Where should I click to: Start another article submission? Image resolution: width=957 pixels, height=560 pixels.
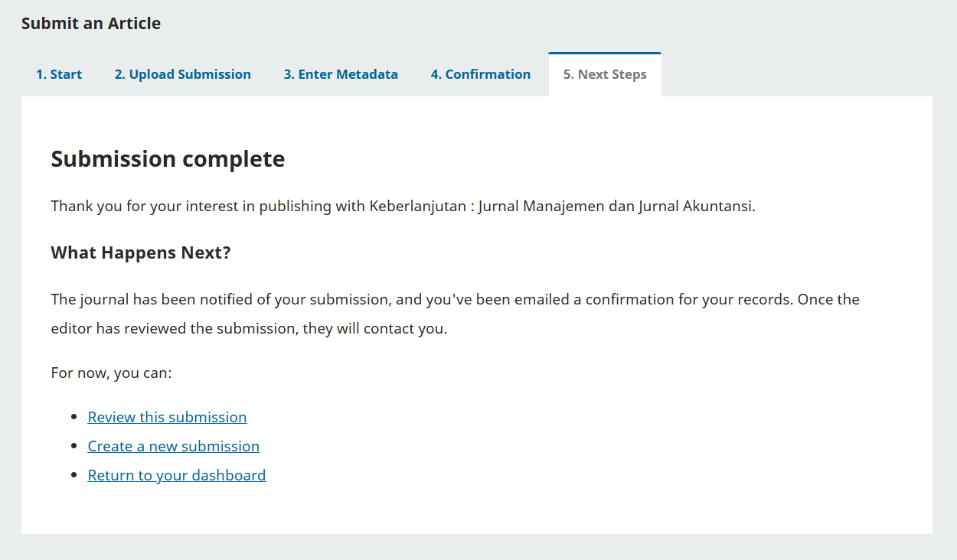point(173,445)
